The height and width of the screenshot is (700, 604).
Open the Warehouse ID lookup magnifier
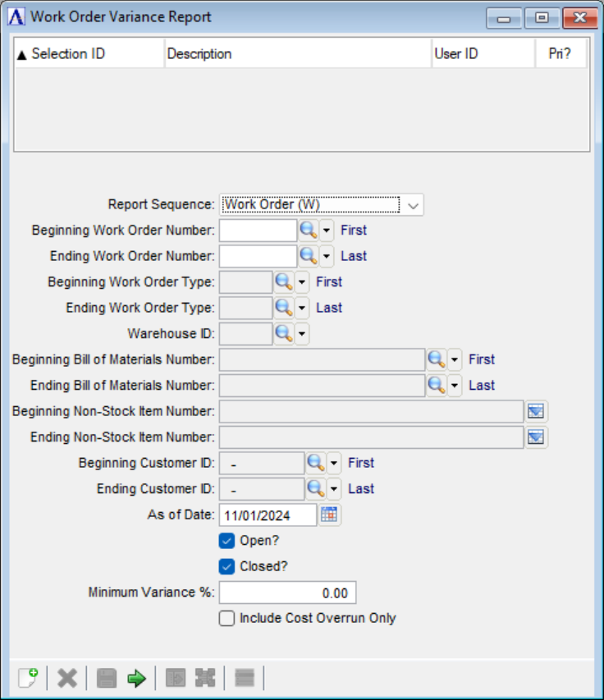click(x=283, y=333)
